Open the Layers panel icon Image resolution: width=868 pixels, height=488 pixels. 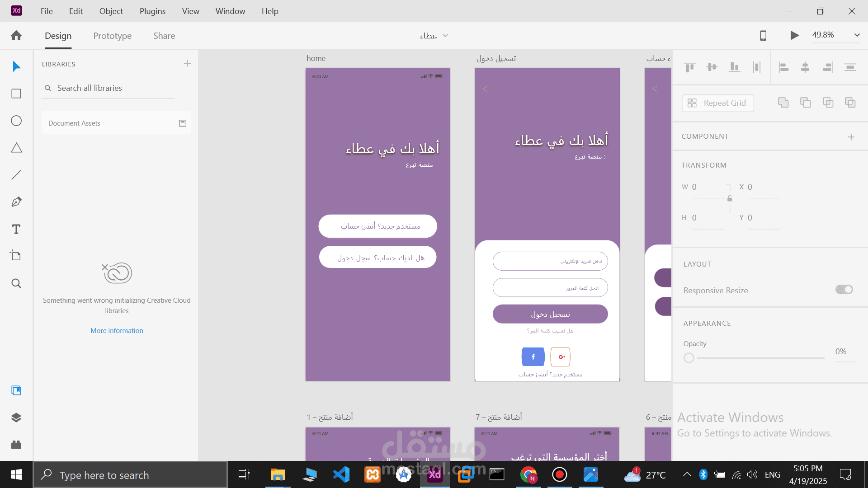point(16,418)
